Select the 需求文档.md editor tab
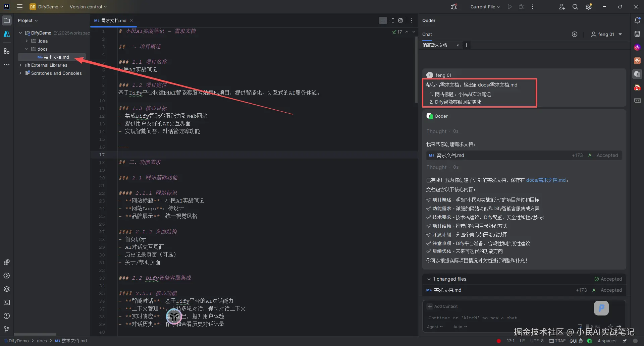This screenshot has height=346, width=644. point(113,20)
